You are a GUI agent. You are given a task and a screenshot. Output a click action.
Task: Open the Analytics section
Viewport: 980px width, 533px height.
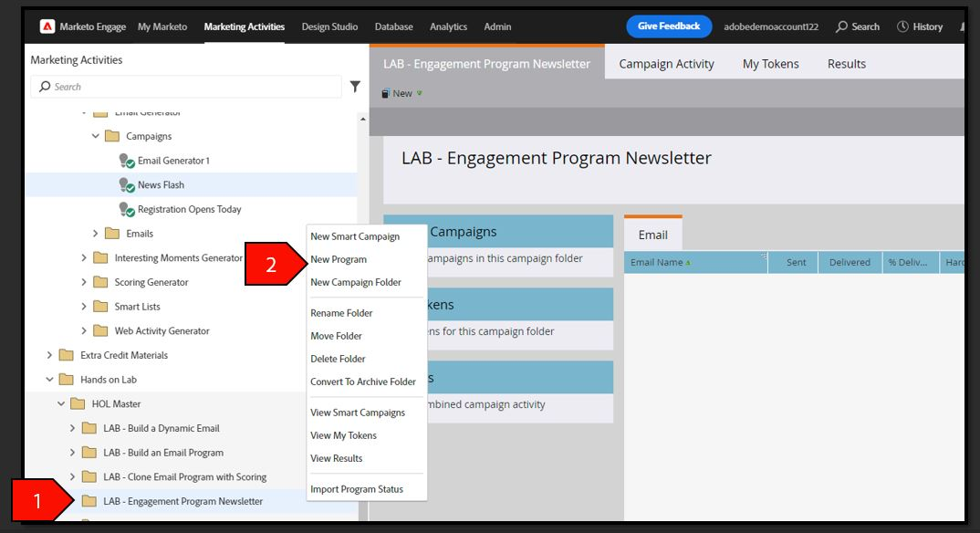449,26
